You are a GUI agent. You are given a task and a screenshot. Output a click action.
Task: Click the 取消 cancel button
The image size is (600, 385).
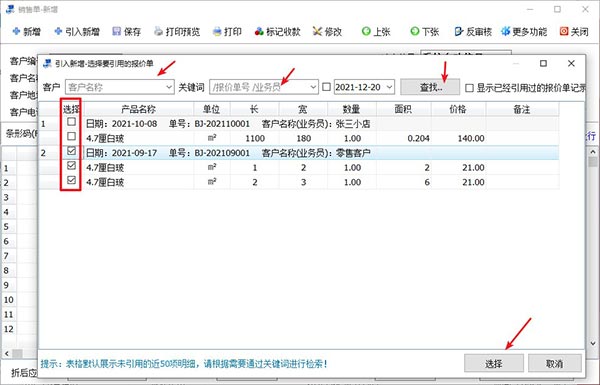554,363
